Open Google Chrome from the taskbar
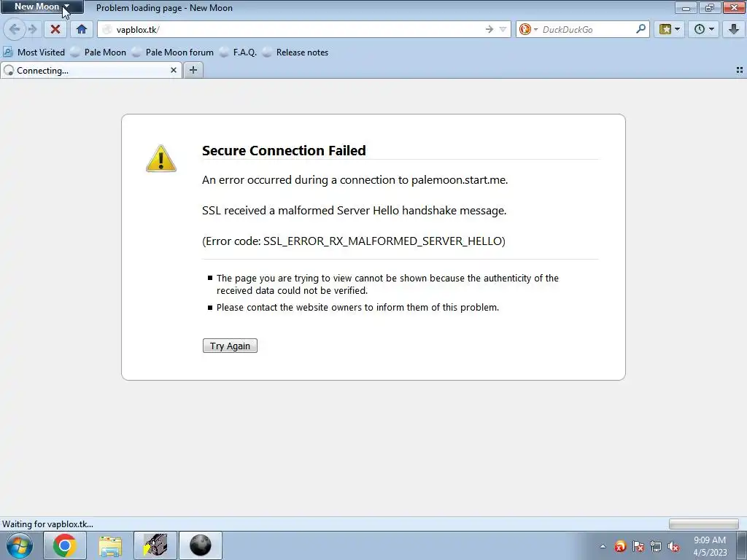This screenshot has height=560, width=747. (65, 545)
